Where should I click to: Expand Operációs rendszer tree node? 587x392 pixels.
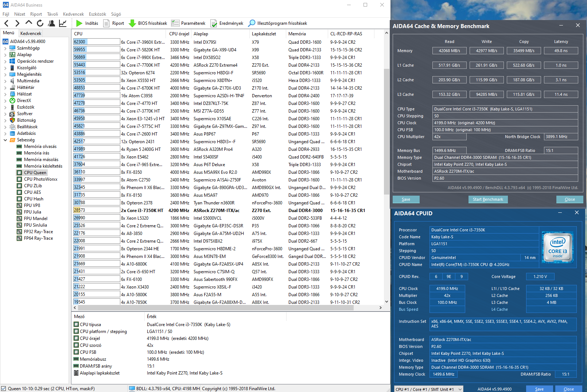pos(5,61)
